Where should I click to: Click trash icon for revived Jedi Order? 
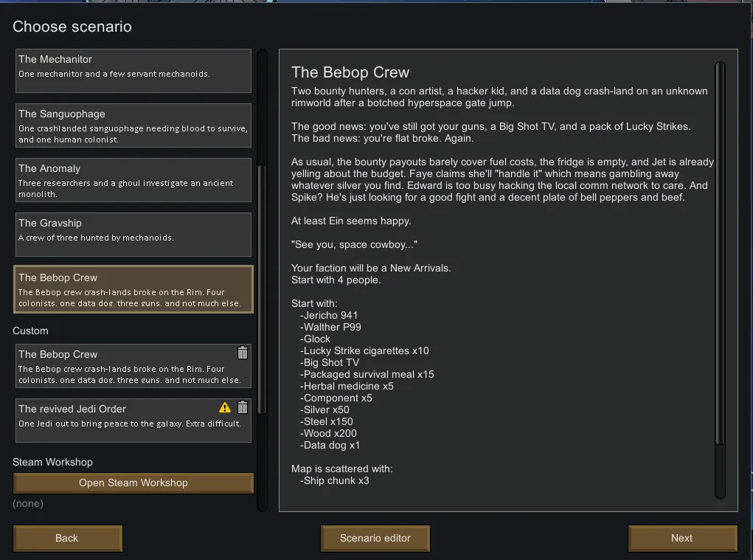pyautogui.click(x=243, y=408)
